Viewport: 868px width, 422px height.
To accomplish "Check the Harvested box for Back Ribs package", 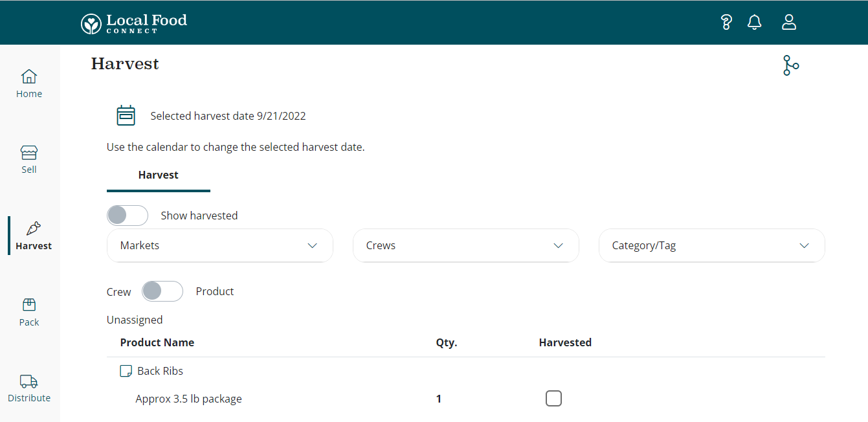I will [x=553, y=399].
